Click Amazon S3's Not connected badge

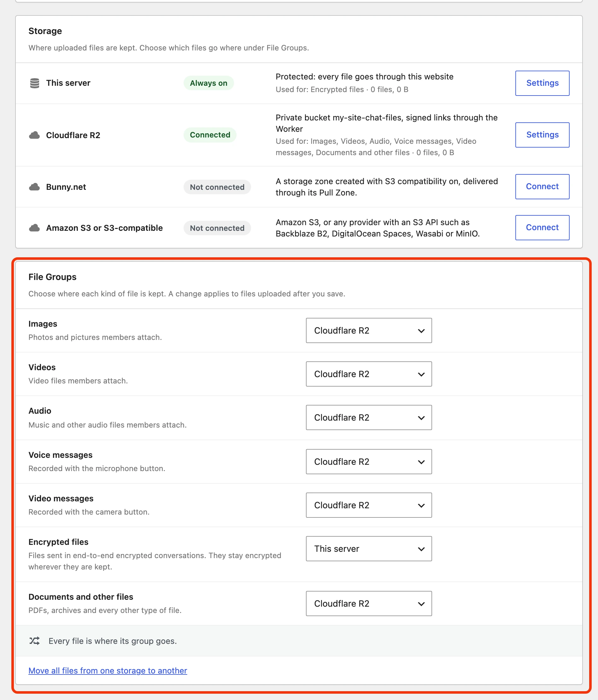pos(217,228)
